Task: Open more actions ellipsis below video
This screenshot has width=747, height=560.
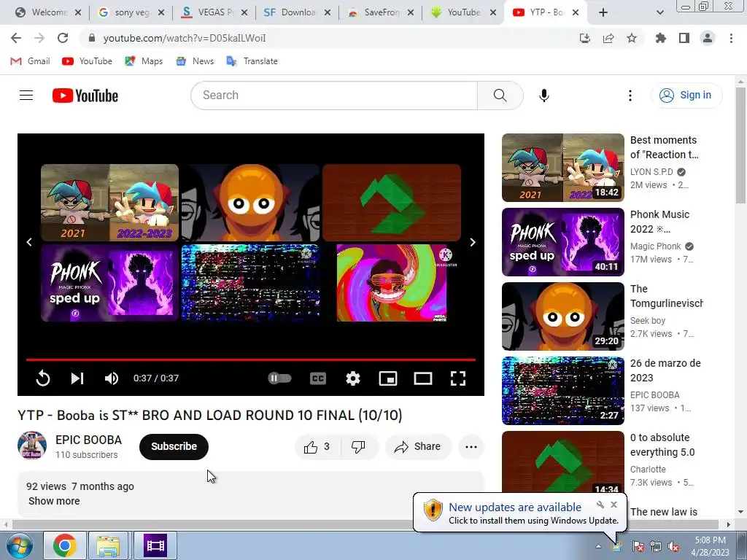Action: point(471,447)
